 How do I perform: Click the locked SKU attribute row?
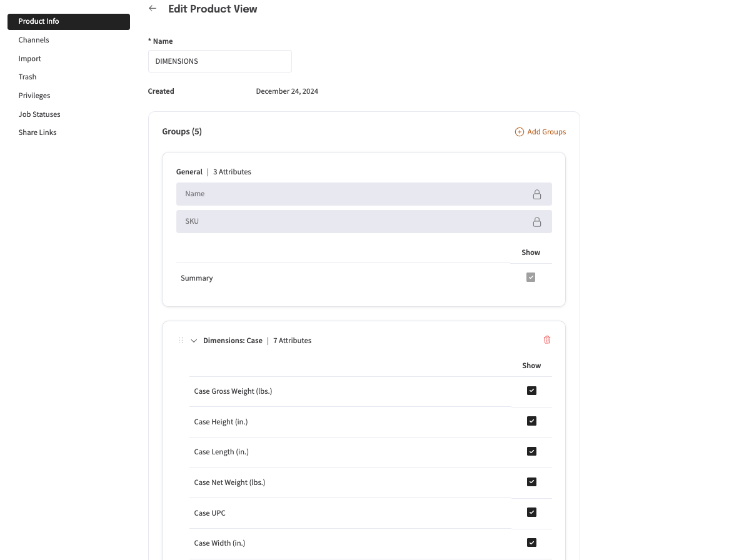[x=364, y=221]
